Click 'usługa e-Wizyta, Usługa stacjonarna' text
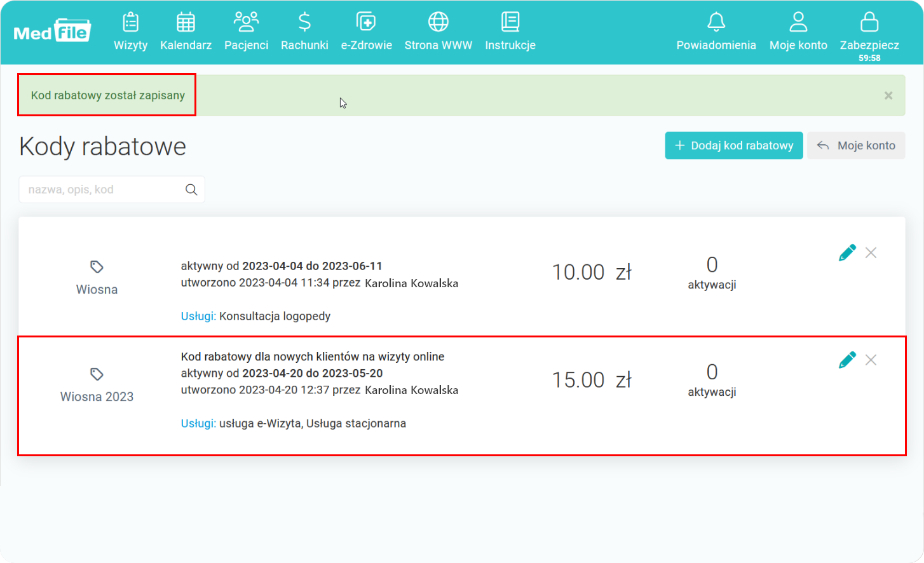The image size is (924, 563). pos(313,423)
